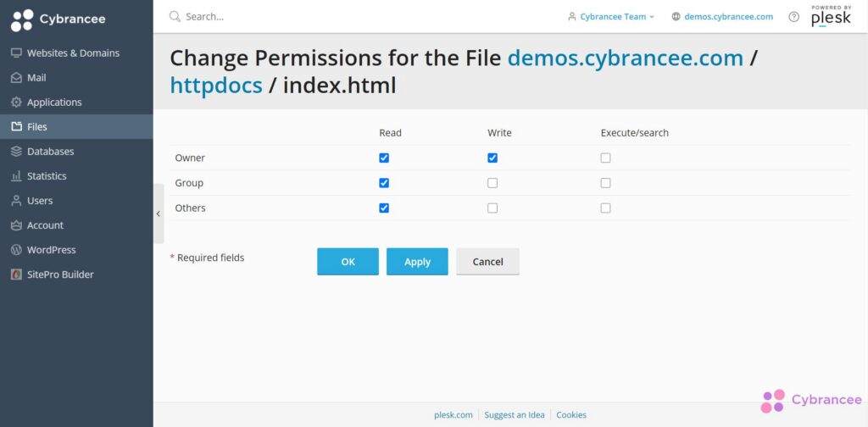Select Files in the sidebar
Screen dimensions: 868x427
click(x=76, y=127)
